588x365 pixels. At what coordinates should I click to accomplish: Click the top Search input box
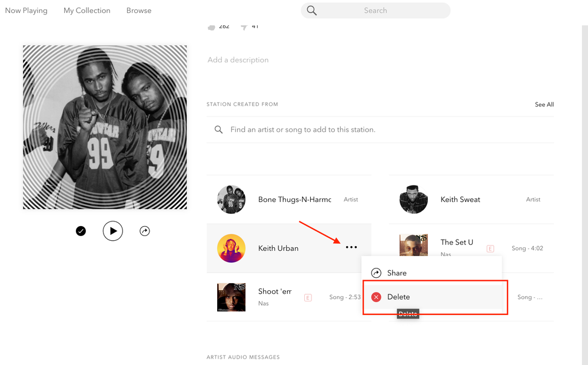[x=376, y=11]
